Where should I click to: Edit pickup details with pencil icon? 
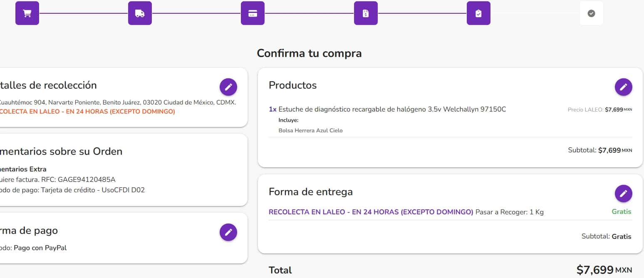tap(228, 87)
